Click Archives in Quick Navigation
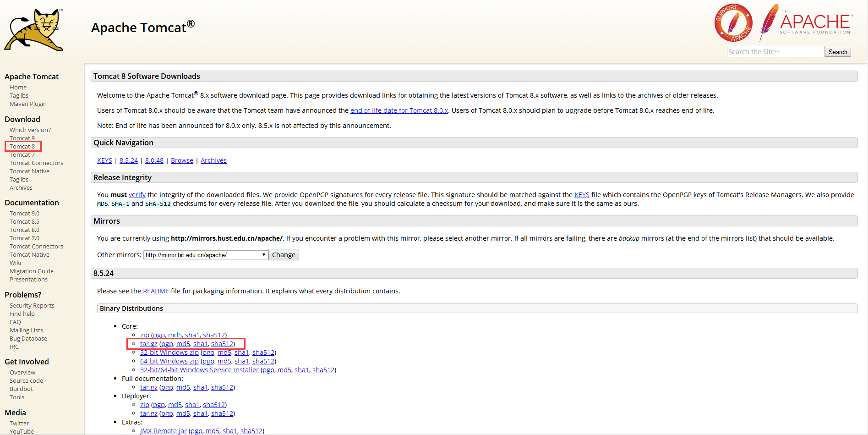868x435 pixels. point(213,160)
